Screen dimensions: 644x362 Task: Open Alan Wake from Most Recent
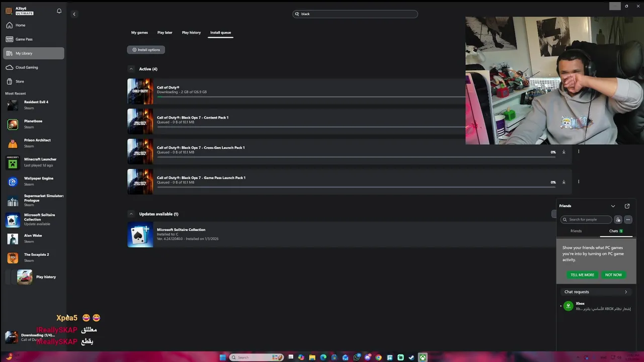(x=33, y=239)
